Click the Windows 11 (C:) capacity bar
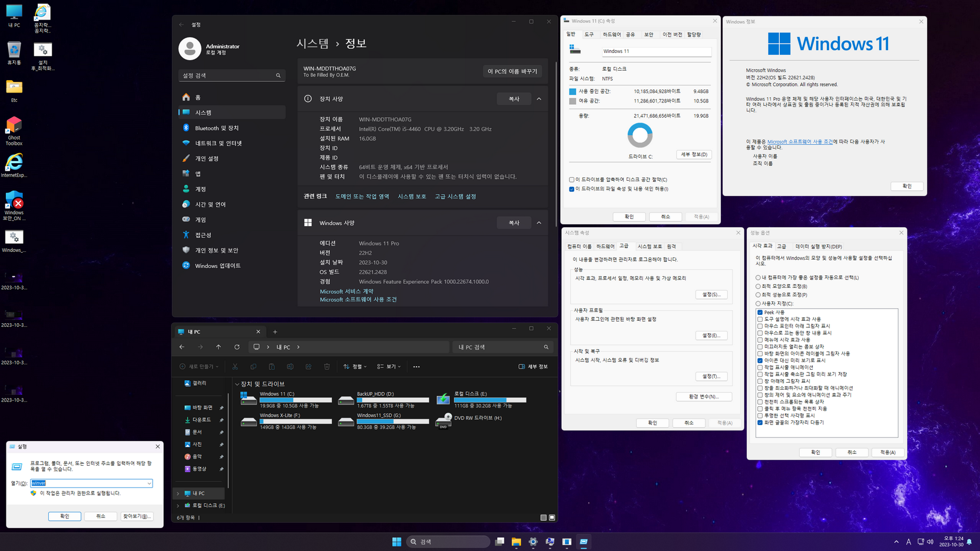 tap(296, 400)
